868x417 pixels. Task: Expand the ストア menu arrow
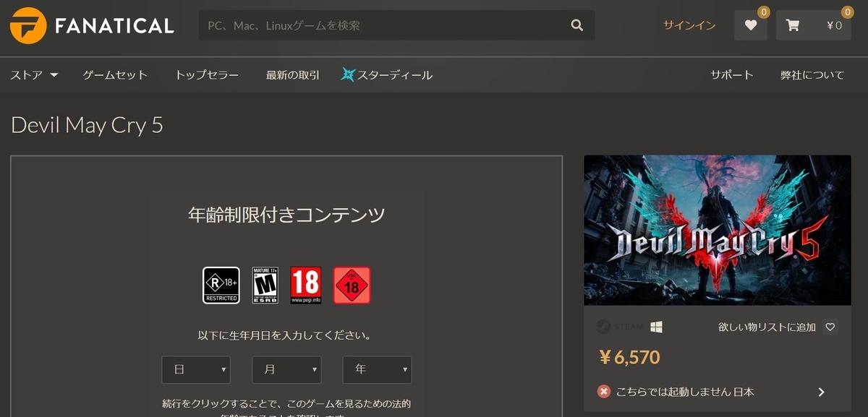click(x=54, y=74)
